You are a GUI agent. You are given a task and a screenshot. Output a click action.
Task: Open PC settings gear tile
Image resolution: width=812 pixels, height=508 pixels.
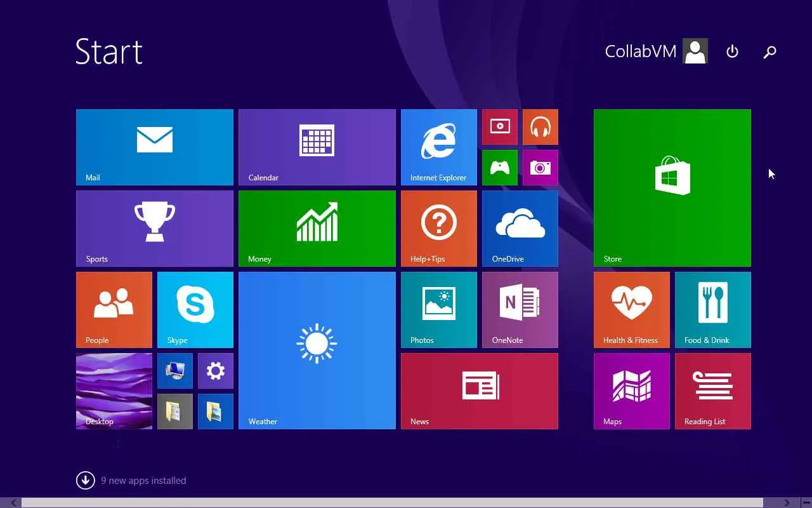[x=216, y=371]
